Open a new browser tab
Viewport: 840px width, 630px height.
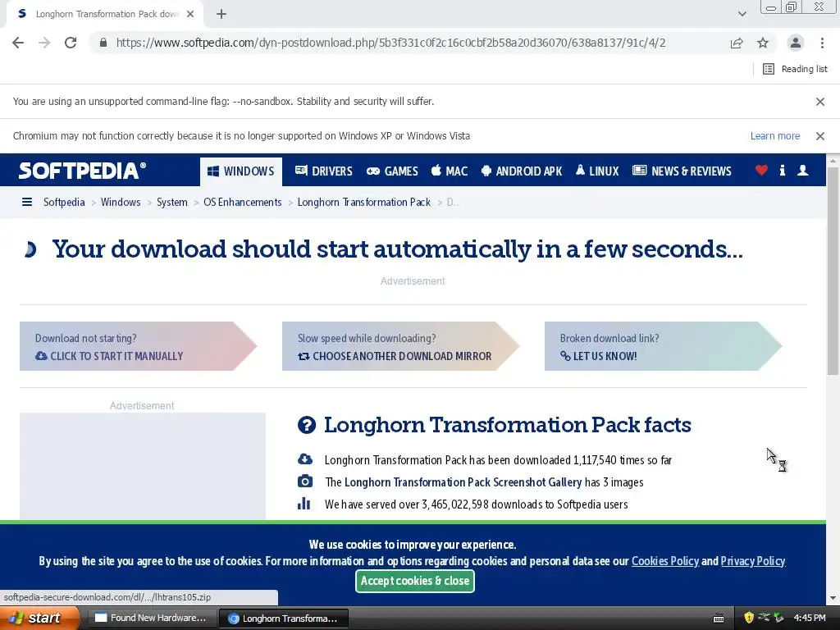pyautogui.click(x=221, y=14)
